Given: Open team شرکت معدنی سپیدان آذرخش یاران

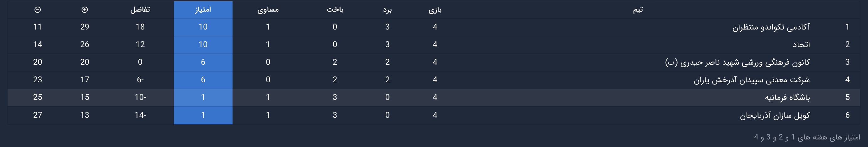Looking at the screenshot, I should [752, 79].
